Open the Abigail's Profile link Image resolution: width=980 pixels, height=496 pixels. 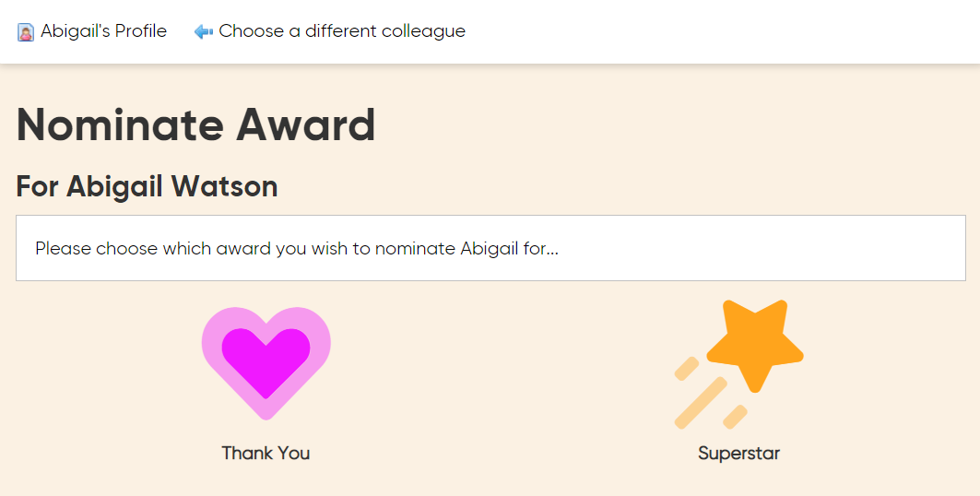pyautogui.click(x=92, y=31)
